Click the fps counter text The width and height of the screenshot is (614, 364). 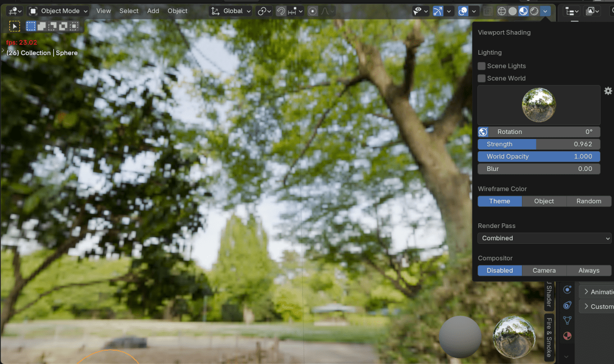21,43
